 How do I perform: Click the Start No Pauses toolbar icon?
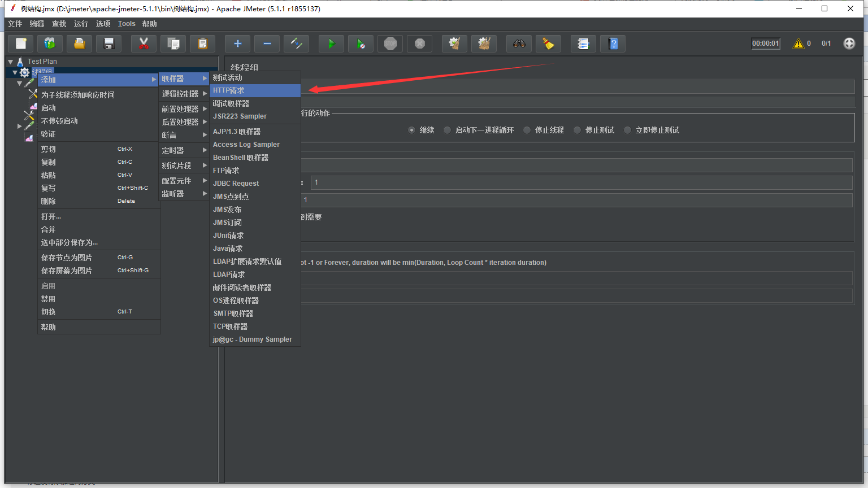(361, 43)
